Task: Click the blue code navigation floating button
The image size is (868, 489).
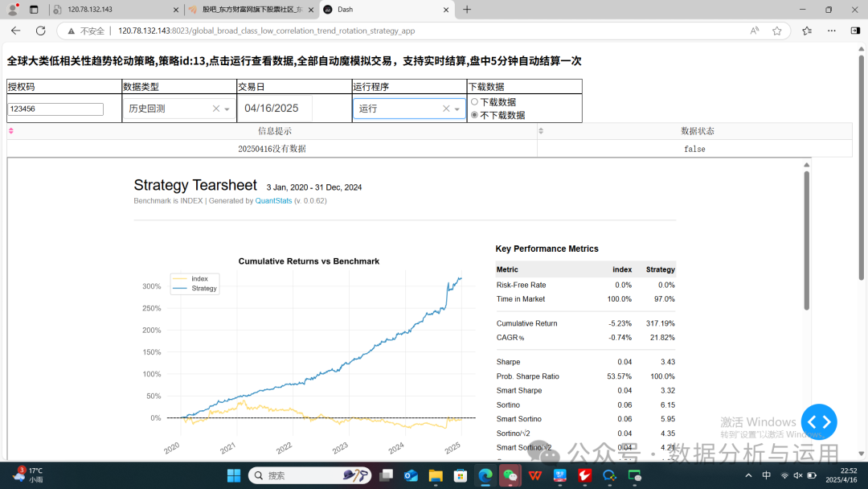Action: tap(819, 422)
